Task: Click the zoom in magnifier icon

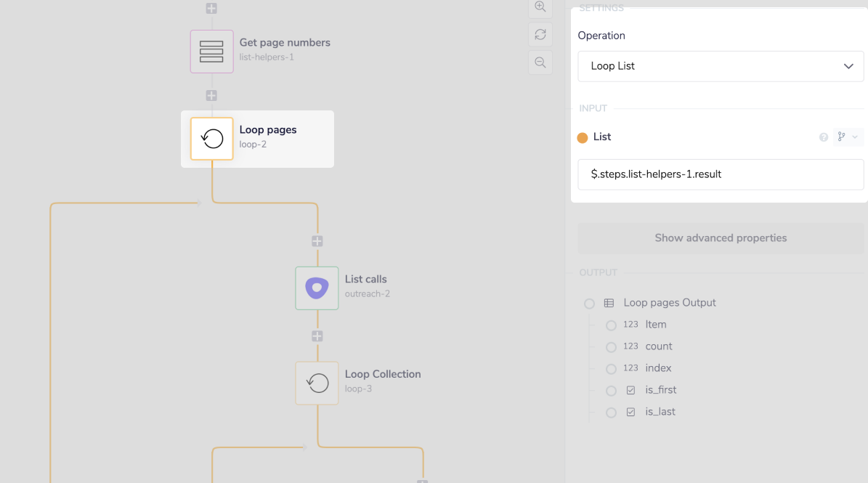Action: tap(540, 7)
